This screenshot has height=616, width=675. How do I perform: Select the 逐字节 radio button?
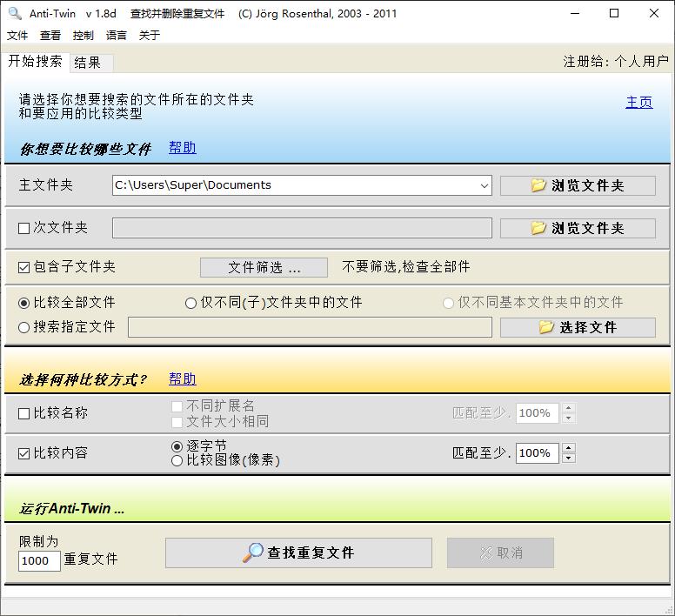[177, 446]
